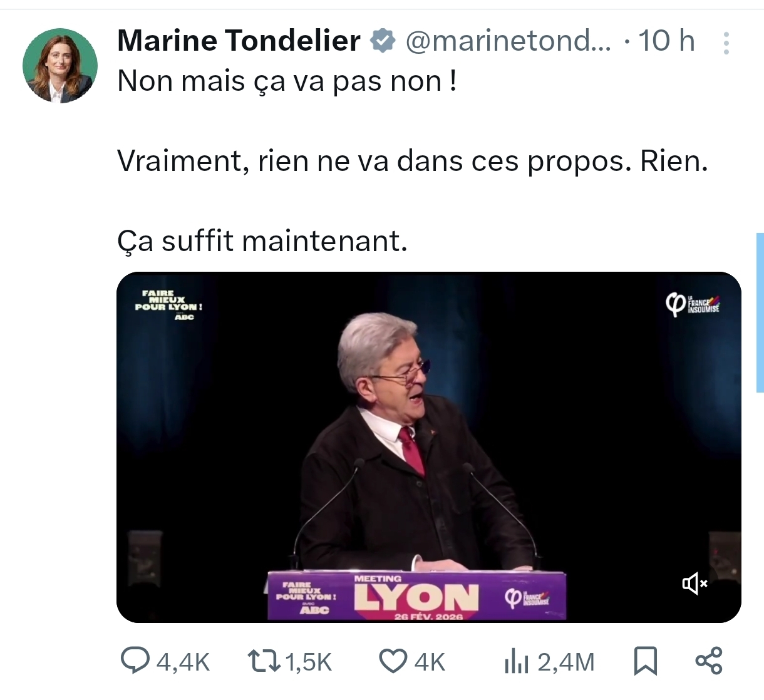Open the tweet author's profile picture
Image resolution: width=764 pixels, height=700 pixels.
[x=60, y=65]
